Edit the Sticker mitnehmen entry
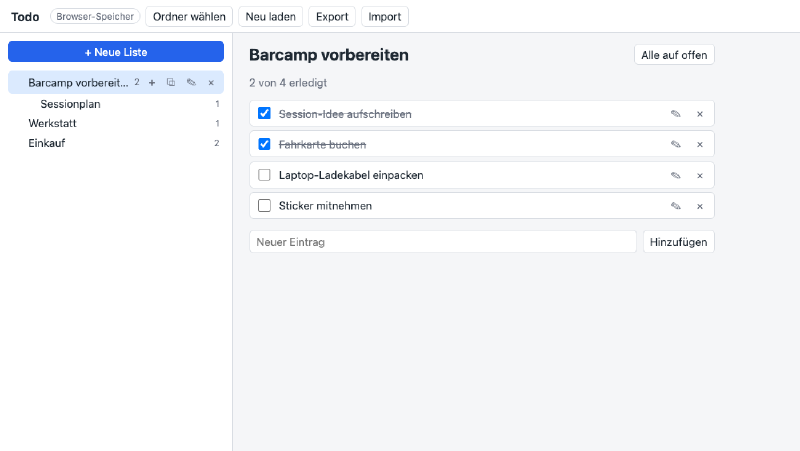 coord(676,206)
